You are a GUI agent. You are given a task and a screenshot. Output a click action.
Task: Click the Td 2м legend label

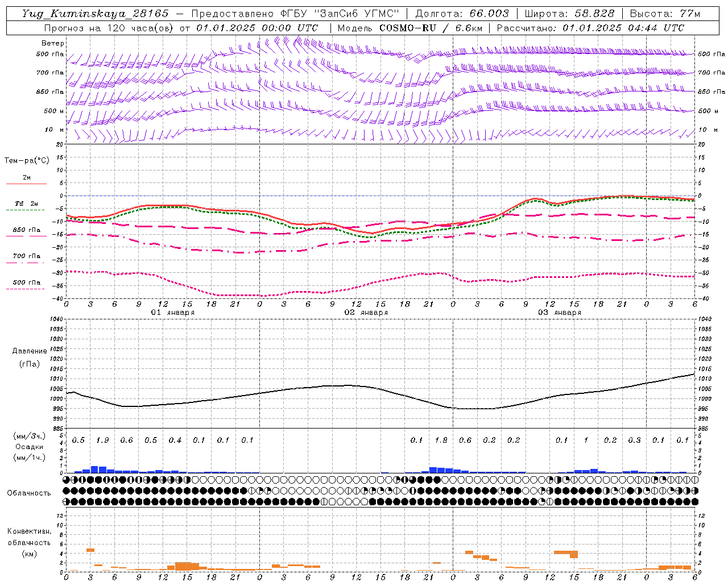click(x=26, y=203)
